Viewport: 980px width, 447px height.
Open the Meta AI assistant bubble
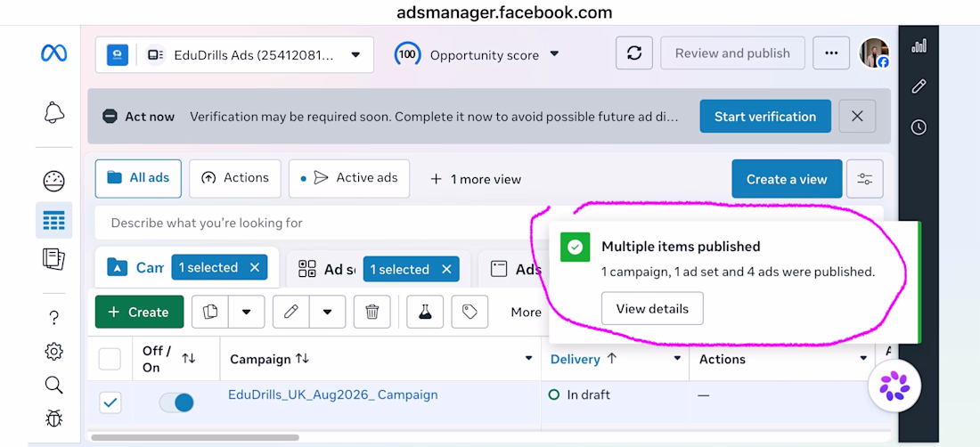pyautogui.click(x=895, y=386)
